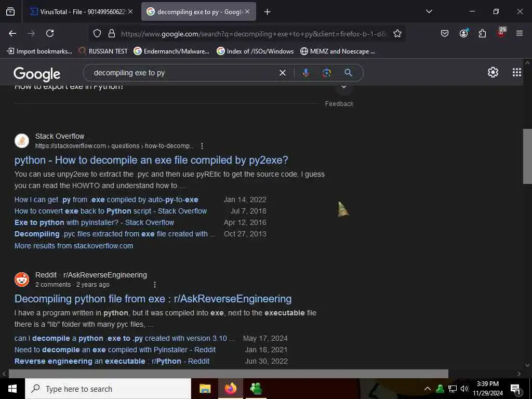The width and height of the screenshot is (532, 399).
Task: Start voice search with microphone
Action: click(305, 73)
